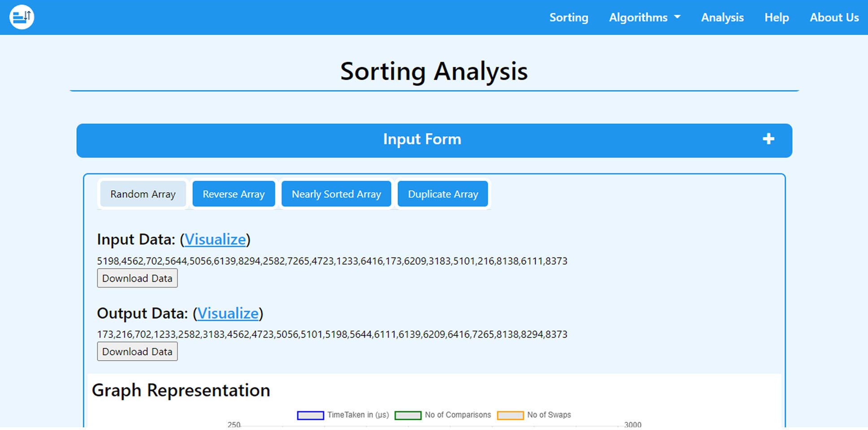Open the Analysis page
The image size is (868, 430).
click(x=722, y=17)
